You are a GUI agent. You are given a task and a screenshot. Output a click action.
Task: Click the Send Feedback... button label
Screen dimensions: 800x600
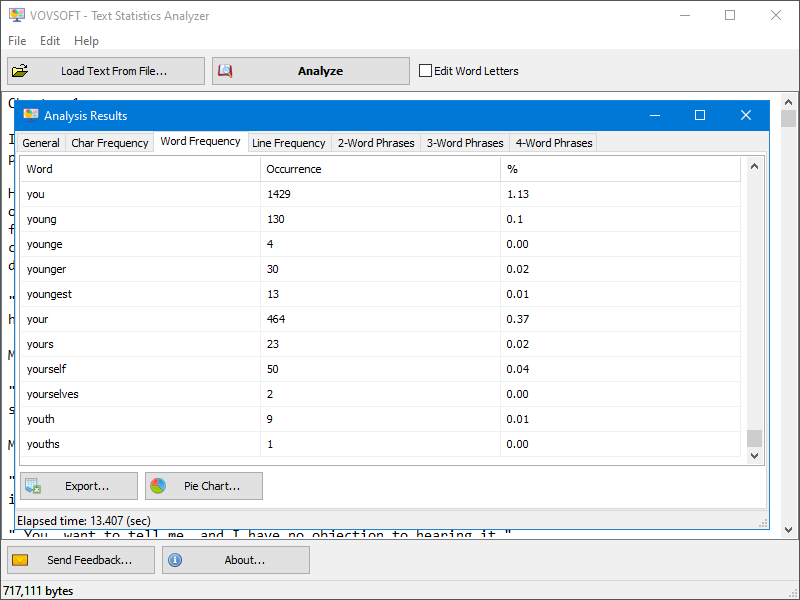point(89,560)
